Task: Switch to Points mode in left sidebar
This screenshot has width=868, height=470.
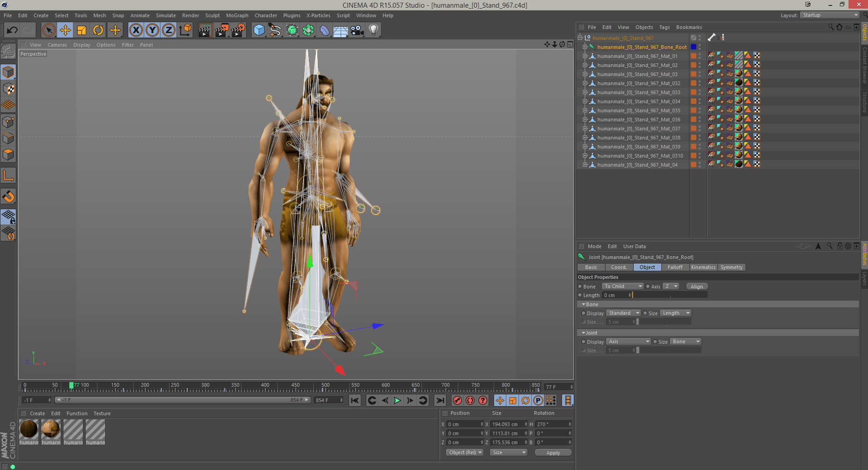Action: 9,122
